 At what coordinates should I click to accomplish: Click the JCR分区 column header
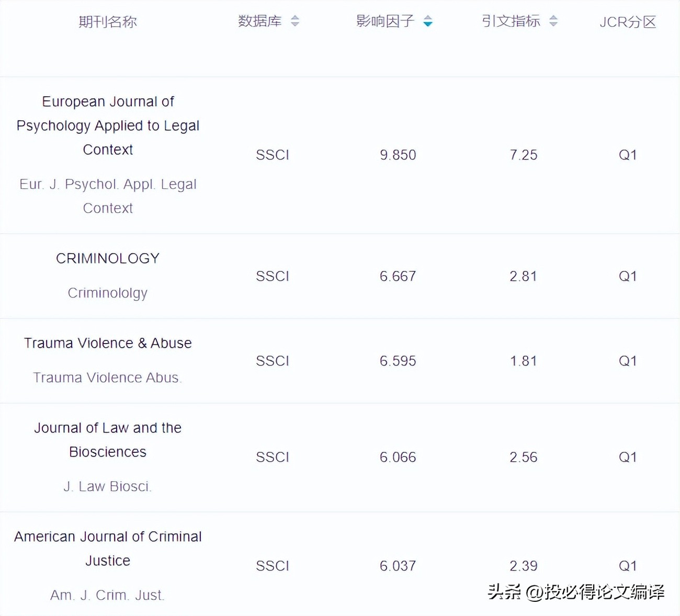[628, 21]
